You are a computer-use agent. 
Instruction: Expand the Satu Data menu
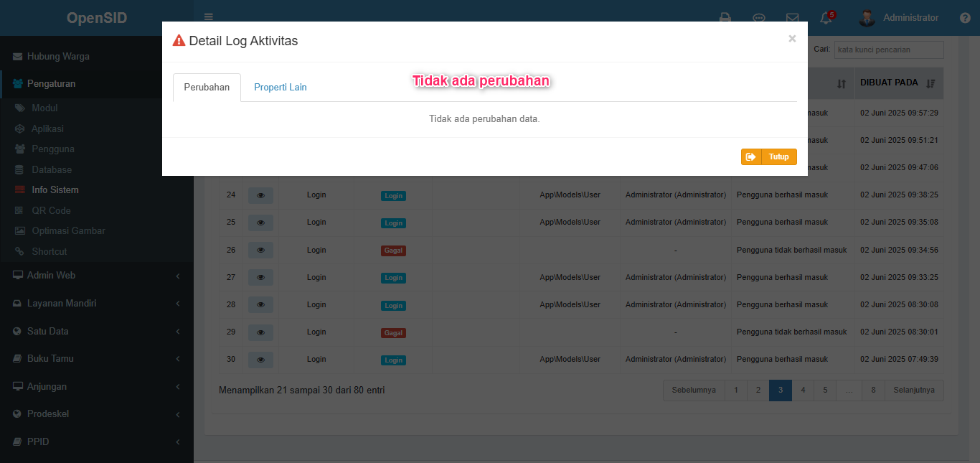[x=97, y=331]
